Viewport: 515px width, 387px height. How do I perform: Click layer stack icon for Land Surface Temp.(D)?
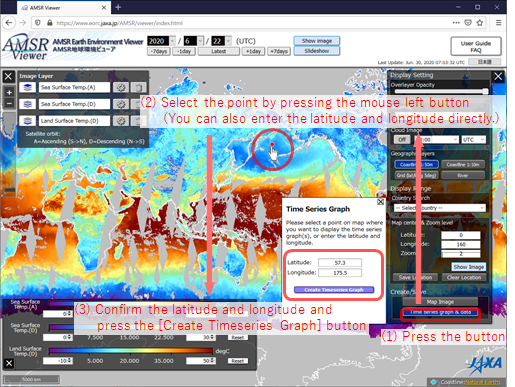28,121
